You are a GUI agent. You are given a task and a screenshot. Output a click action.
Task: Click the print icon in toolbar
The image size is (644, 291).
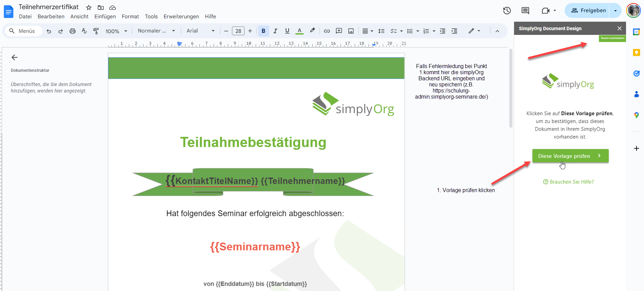[x=72, y=31]
